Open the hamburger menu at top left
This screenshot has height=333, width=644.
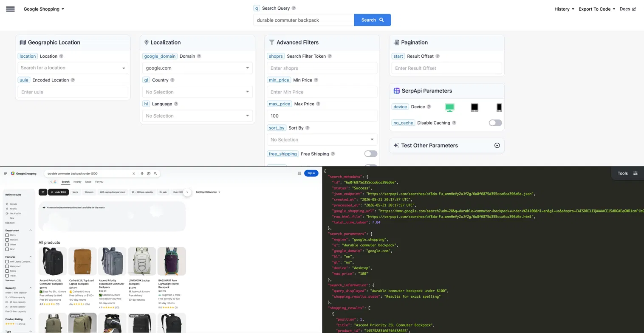coord(10,9)
